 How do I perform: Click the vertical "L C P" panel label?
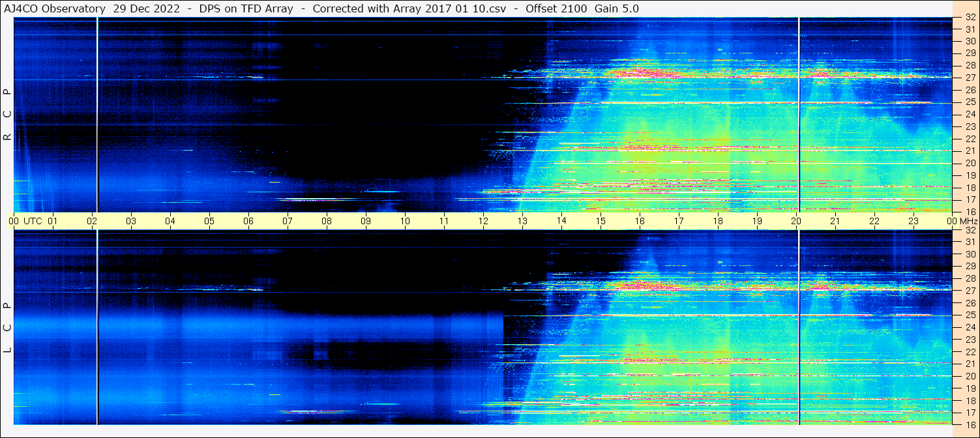(8, 327)
